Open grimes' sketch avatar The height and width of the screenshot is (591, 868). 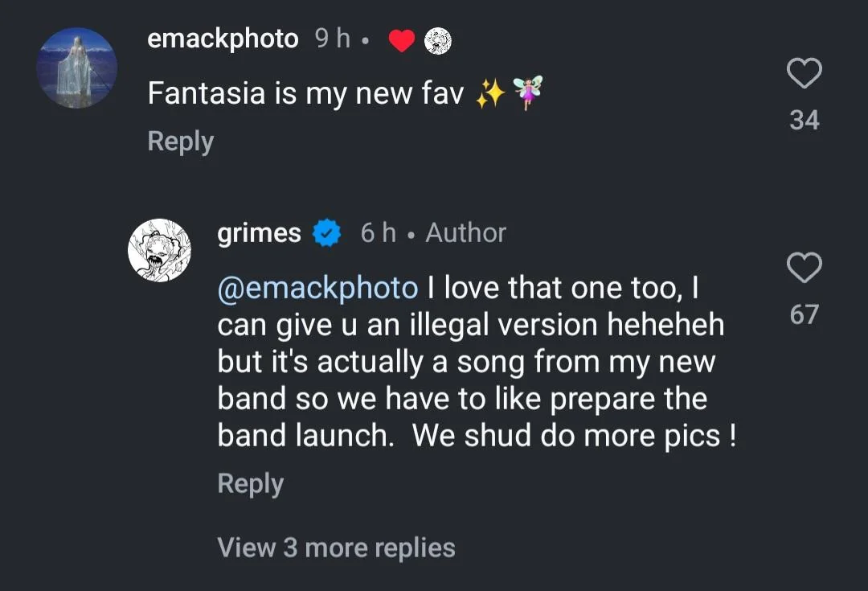(159, 250)
